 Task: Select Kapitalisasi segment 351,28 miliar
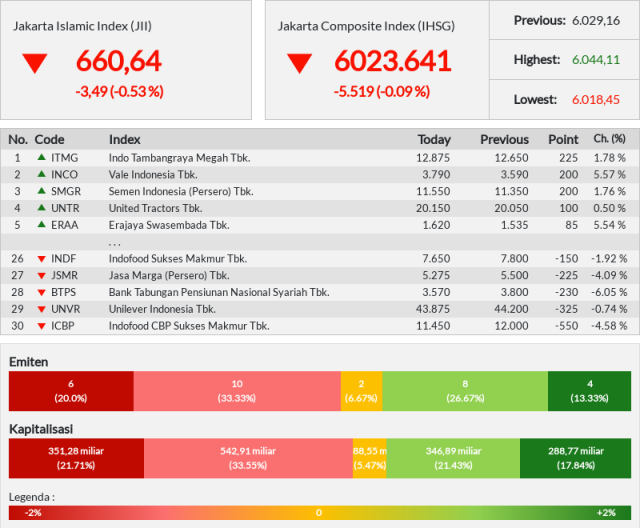click(x=76, y=458)
